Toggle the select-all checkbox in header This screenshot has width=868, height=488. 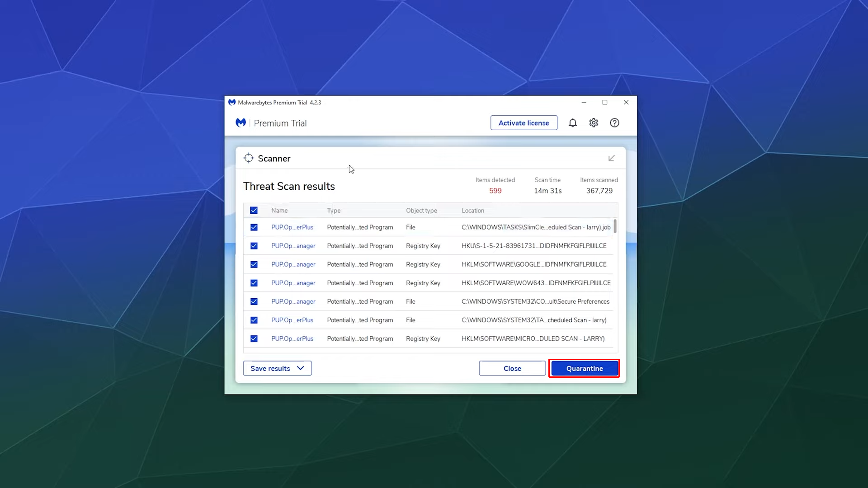[x=254, y=211]
